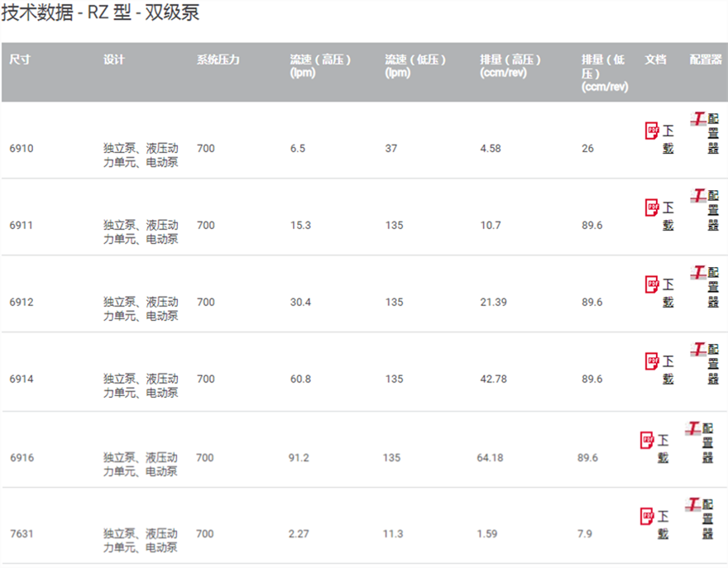Viewport: 728px width, 568px height.
Task: Open the configurator icon for 6912
Action: pyautogui.click(x=699, y=272)
